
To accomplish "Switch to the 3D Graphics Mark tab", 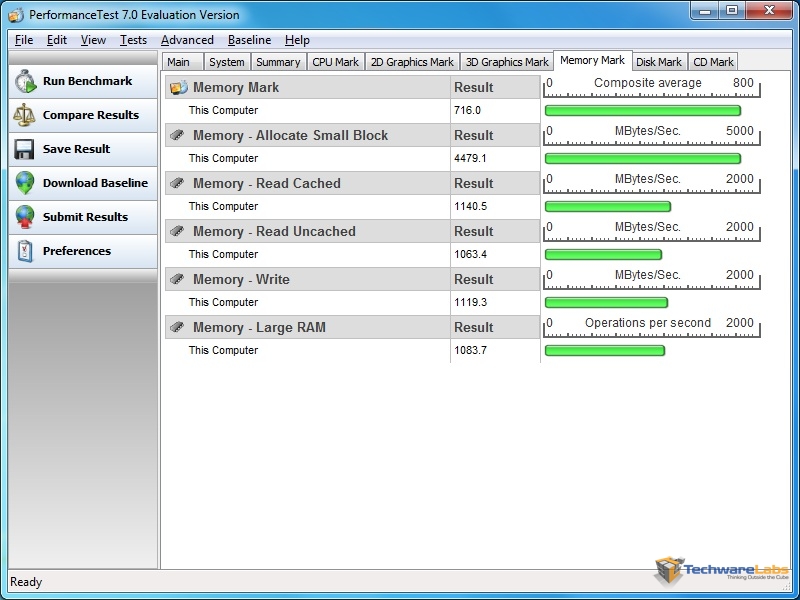I will [x=507, y=62].
